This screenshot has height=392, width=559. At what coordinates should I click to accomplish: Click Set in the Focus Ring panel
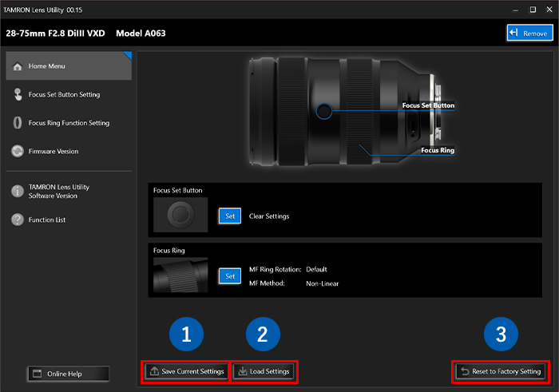coord(230,276)
